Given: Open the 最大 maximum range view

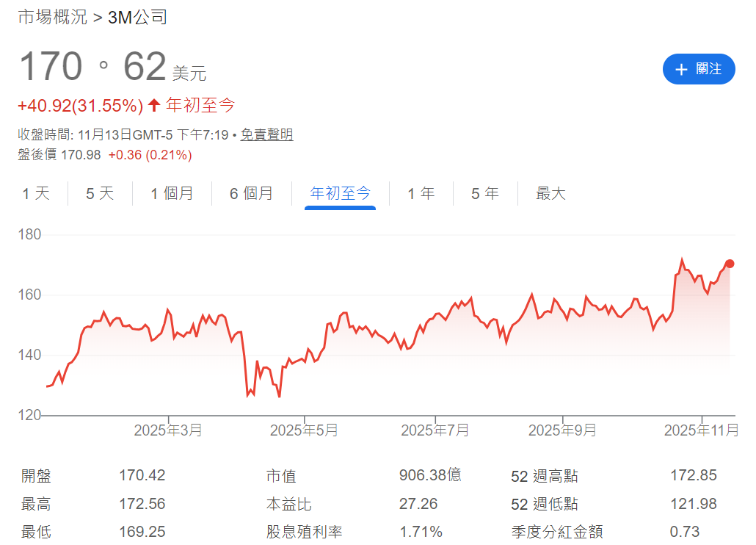Looking at the screenshot, I should (x=550, y=193).
